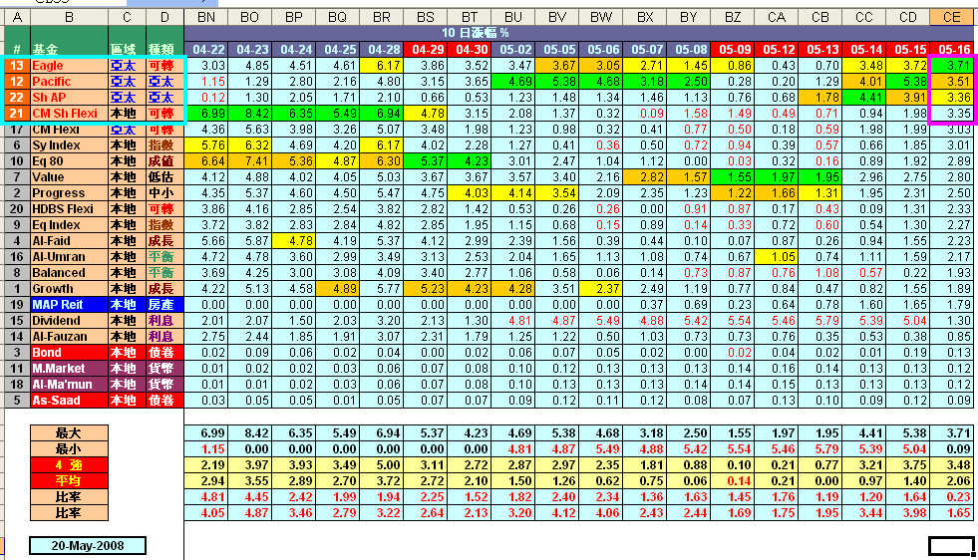Select the red As-Saad fund cell
Viewport: 978px width, 560px height.
click(69, 401)
